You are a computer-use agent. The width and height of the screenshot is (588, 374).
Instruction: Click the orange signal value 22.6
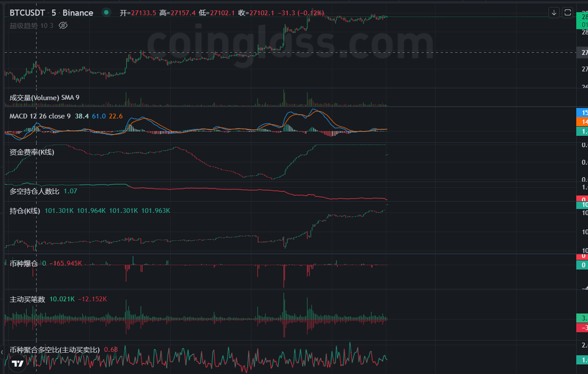pos(116,116)
